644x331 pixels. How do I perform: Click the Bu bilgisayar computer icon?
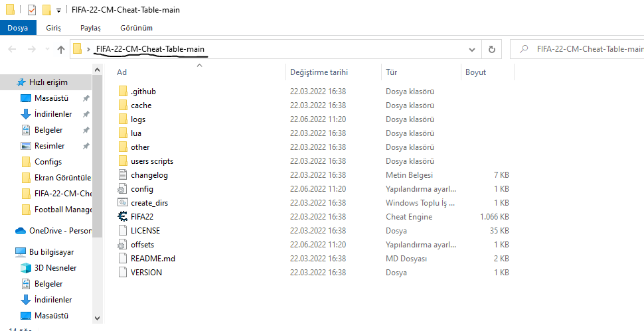[x=21, y=252]
